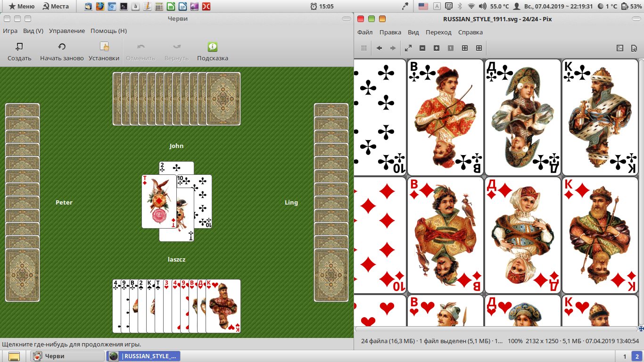
Task: Click the US flag keyboard layout indicator
Action: pyautogui.click(x=423, y=6)
